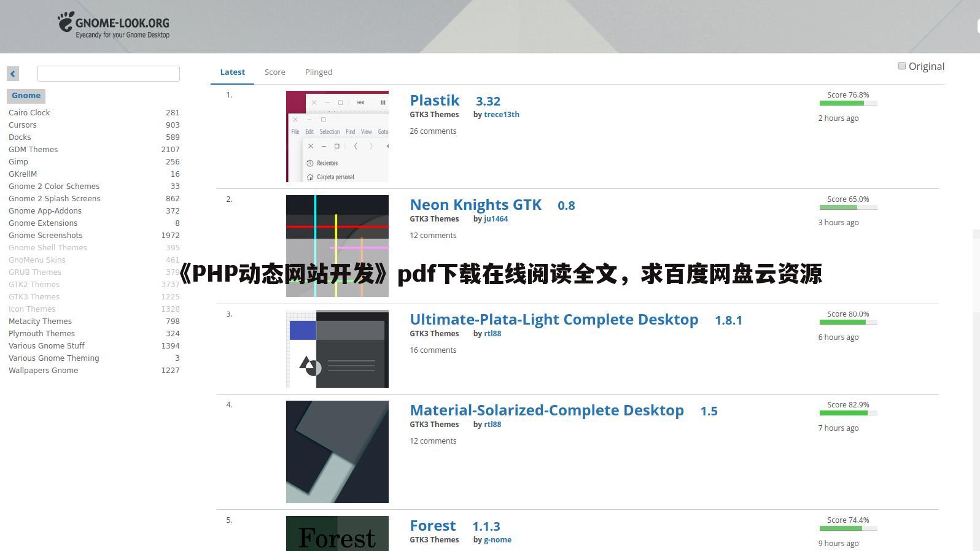
Task: Open the Docks category
Action: 20,137
